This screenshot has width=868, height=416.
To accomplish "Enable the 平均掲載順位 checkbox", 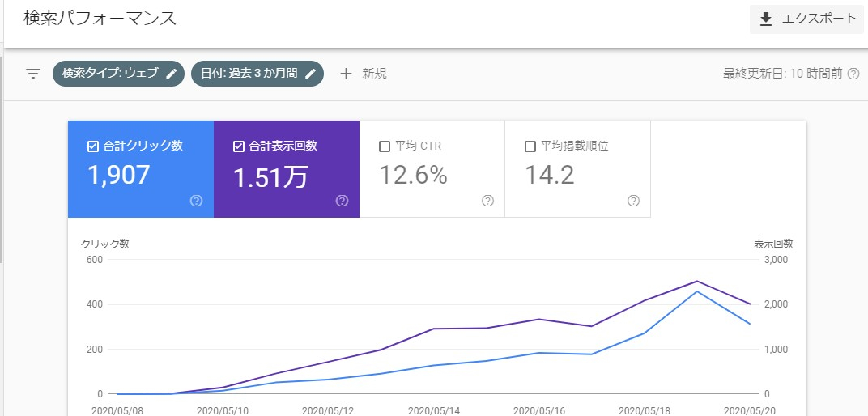I will (x=530, y=146).
